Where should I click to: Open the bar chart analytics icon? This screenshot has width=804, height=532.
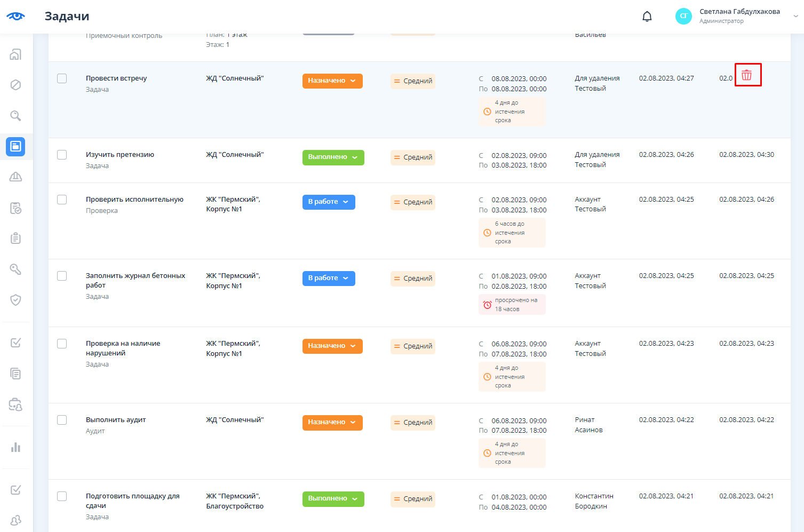click(x=16, y=447)
